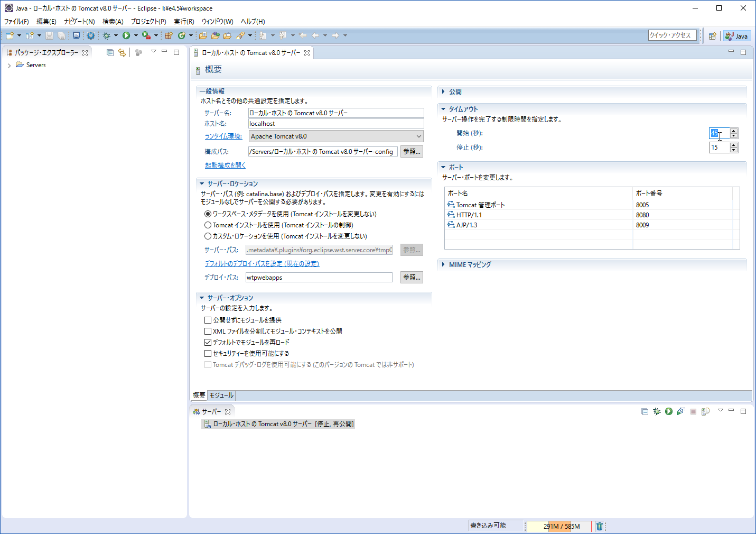
Task: Click the garbage collector trash icon
Action: point(600,526)
